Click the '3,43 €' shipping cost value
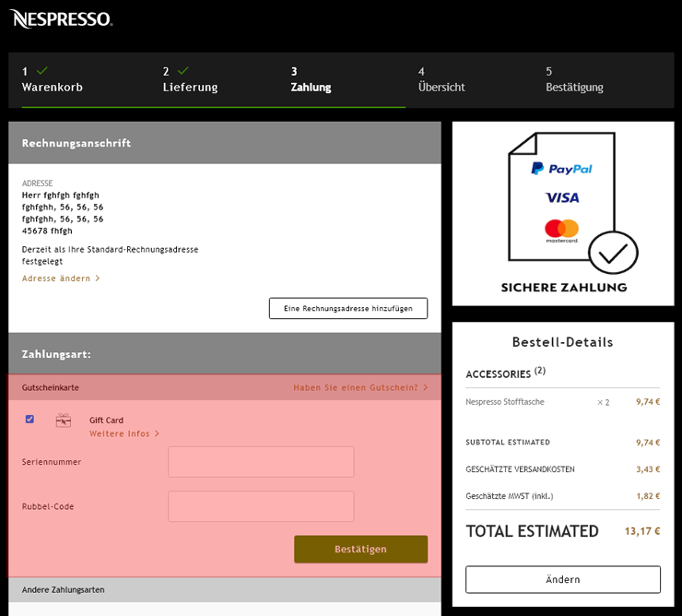This screenshot has height=616, width=682. [648, 469]
